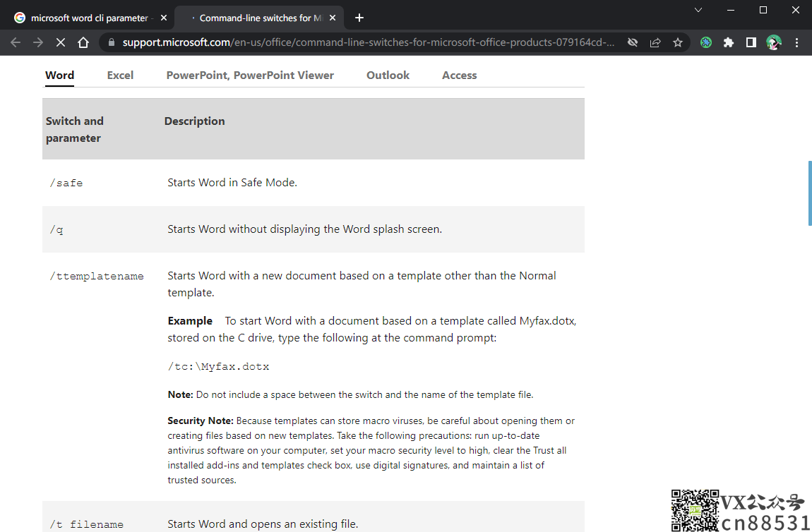Open the green circular extension icon

706,42
